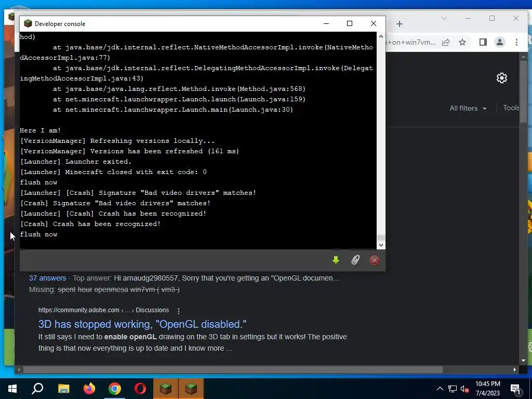Minimize the Developer console window
The image size is (532, 399).
coord(326,23)
